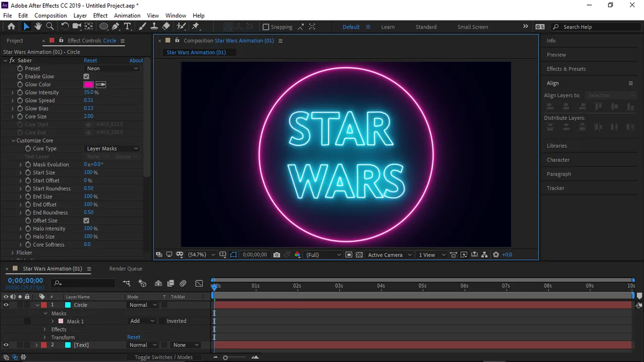Select the Roto Brush tool

pyautogui.click(x=181, y=27)
